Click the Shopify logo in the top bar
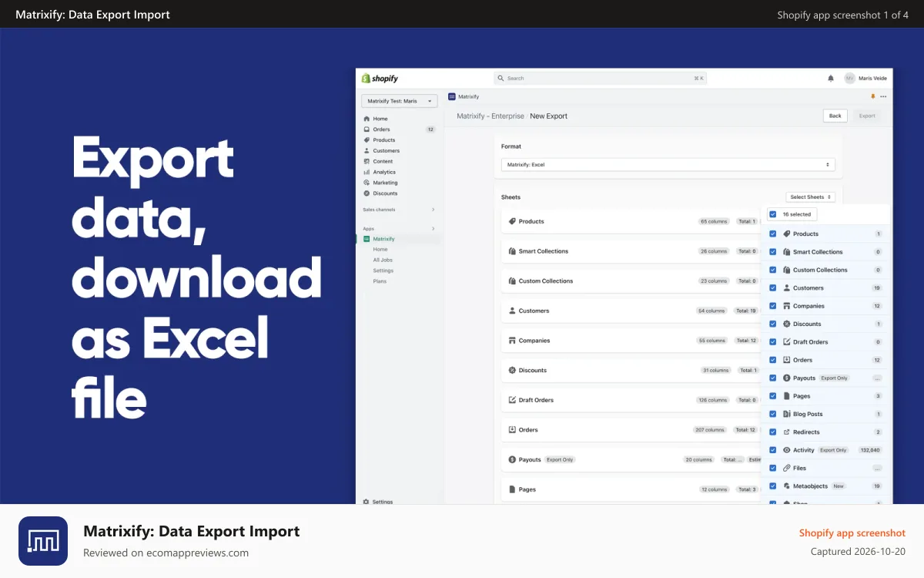The image size is (924, 578). (380, 79)
